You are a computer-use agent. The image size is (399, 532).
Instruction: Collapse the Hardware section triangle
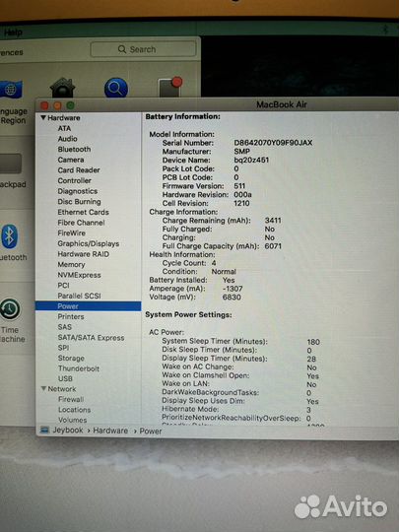[43, 118]
